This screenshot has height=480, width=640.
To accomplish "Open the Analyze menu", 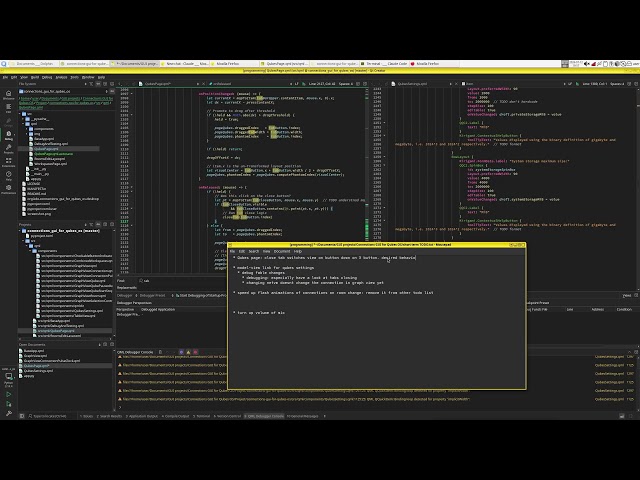I will point(61,77).
